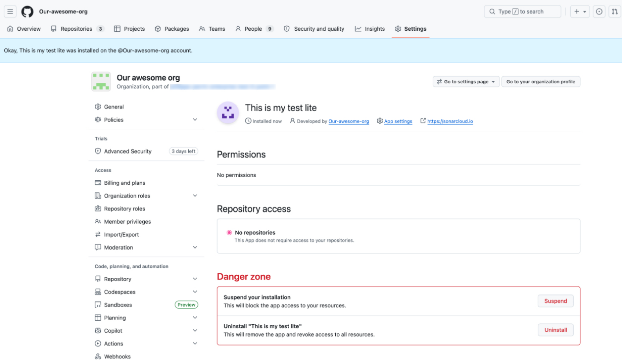
Task: Focus the Type / to search field
Action: pyautogui.click(x=522, y=12)
